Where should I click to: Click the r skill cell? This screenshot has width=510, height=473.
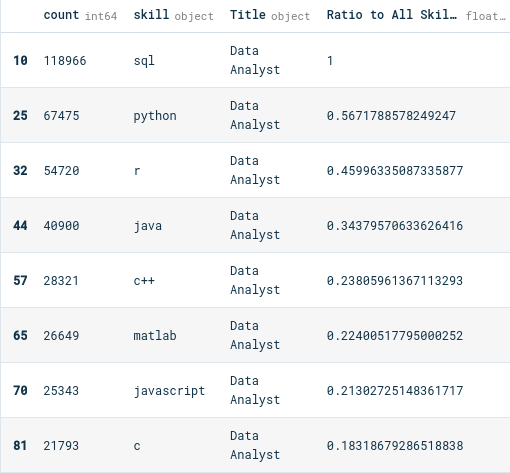pyautogui.click(x=137, y=171)
